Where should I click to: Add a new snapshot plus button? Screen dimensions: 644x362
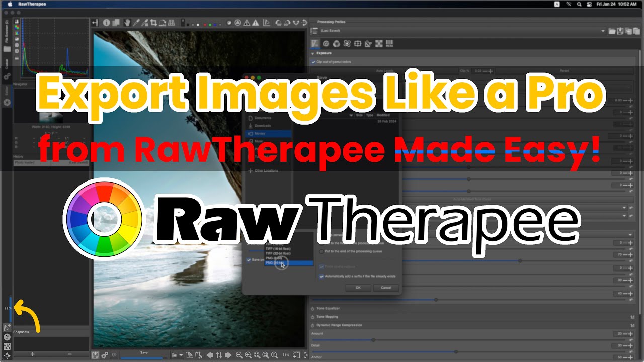33,354
